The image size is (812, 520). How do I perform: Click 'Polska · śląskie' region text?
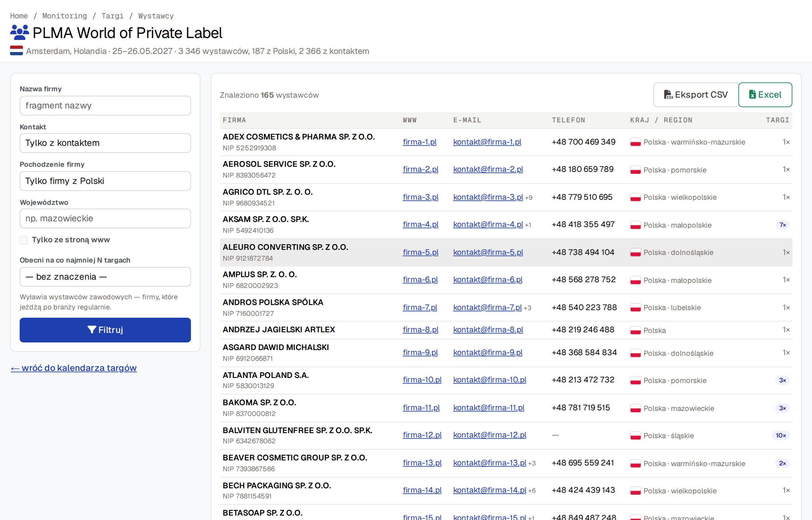click(669, 436)
